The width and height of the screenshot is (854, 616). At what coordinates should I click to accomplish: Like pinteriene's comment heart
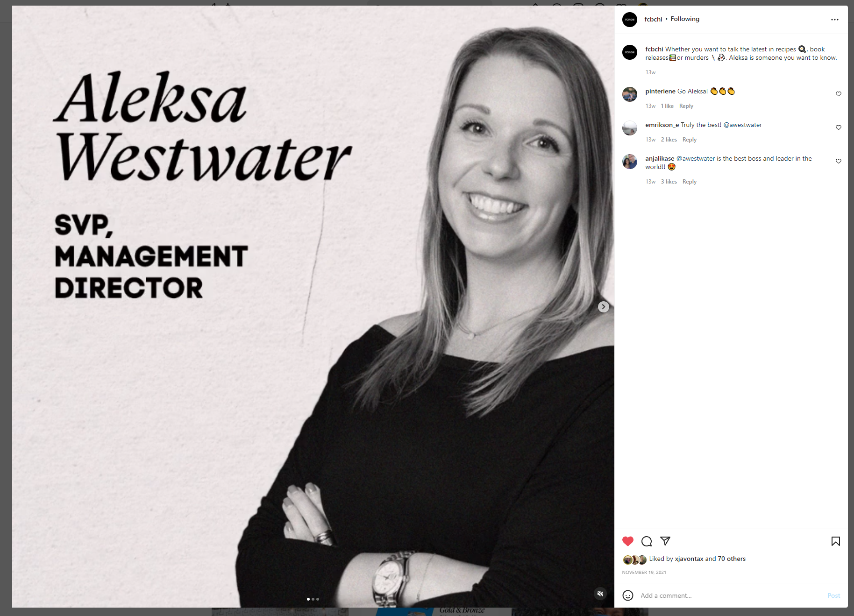839,94
